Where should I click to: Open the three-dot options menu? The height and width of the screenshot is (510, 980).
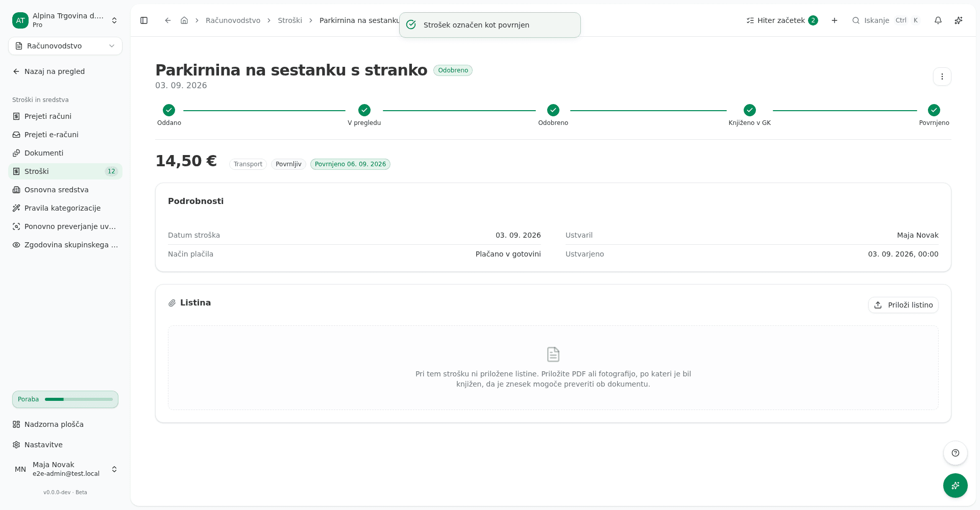coord(942,76)
